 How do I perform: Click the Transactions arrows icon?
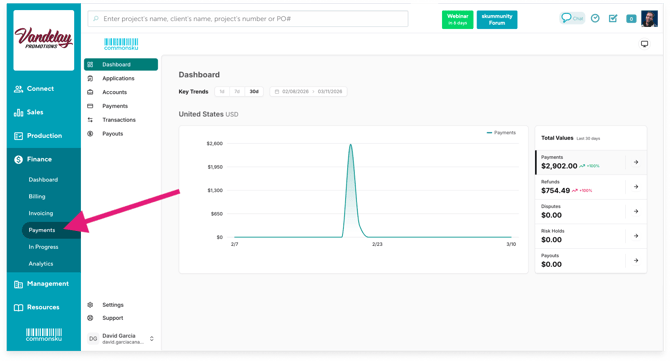[90, 120]
